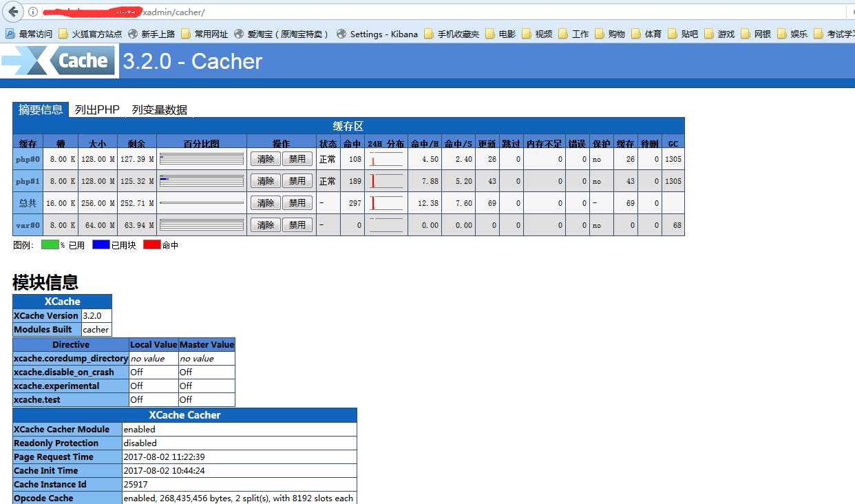Switch to the 列变量数据 tab

tap(160, 109)
